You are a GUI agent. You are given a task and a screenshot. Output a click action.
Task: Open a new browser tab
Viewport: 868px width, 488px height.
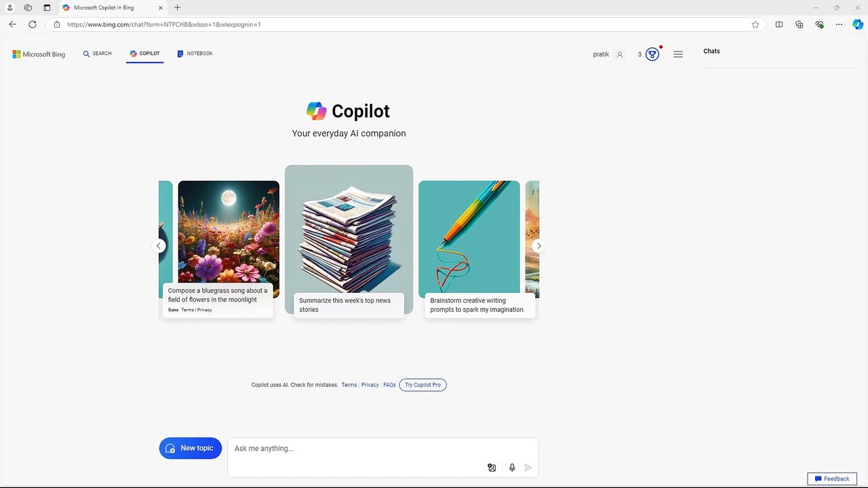[177, 7]
